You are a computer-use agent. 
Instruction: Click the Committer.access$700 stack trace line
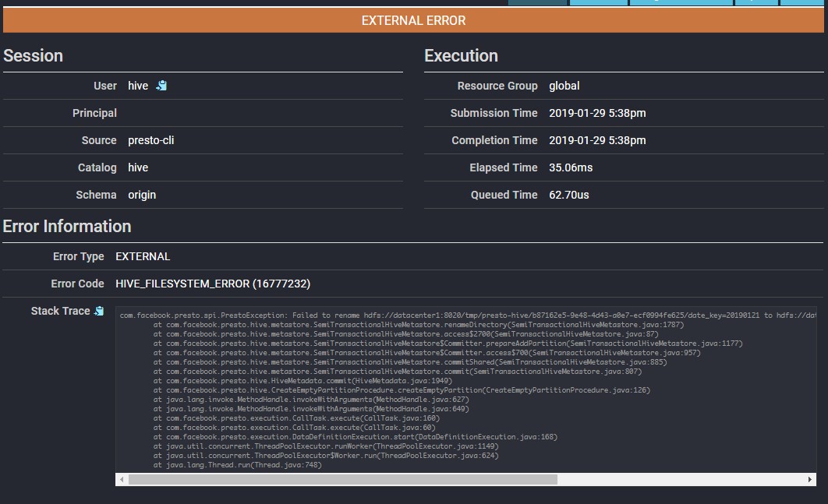[x=427, y=353]
